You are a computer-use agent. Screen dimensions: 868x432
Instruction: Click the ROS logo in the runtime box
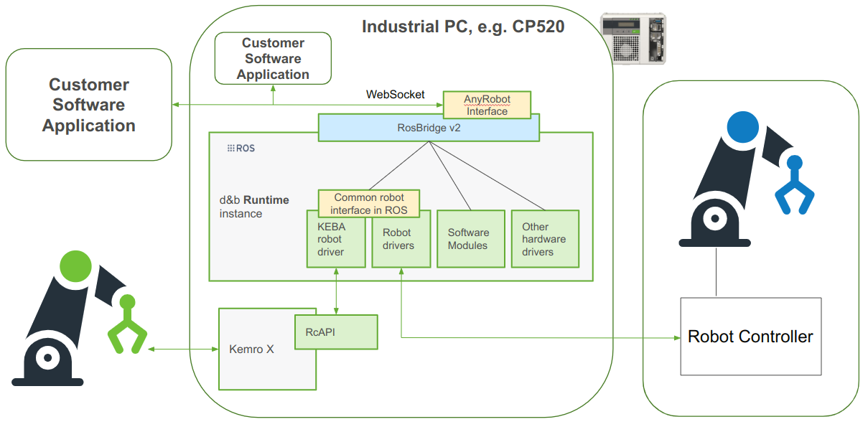pyautogui.click(x=241, y=149)
